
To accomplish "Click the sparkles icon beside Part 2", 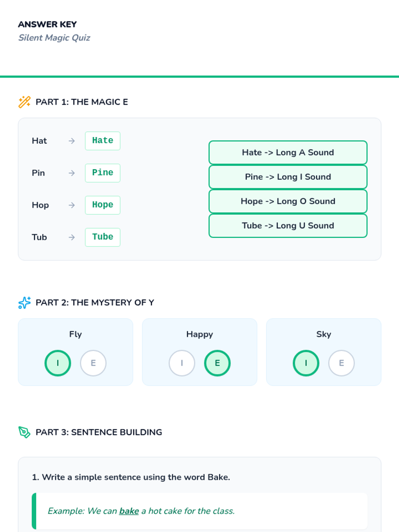I will coord(24,303).
